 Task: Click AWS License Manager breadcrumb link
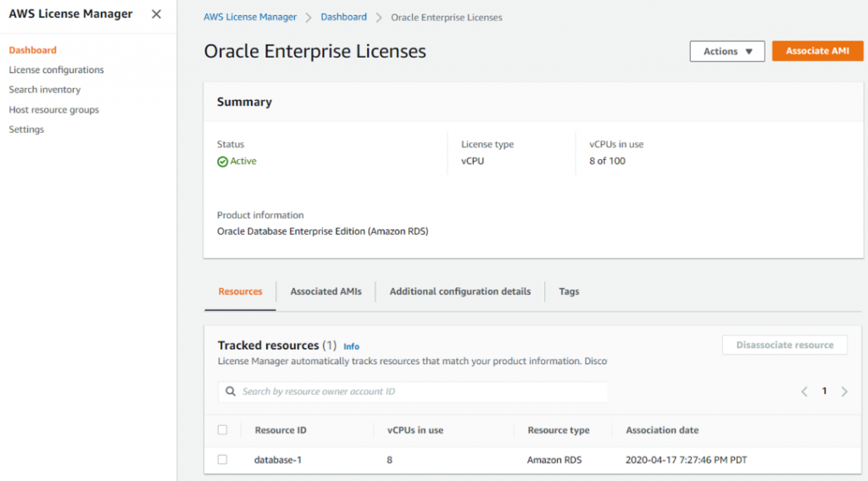[x=250, y=17]
